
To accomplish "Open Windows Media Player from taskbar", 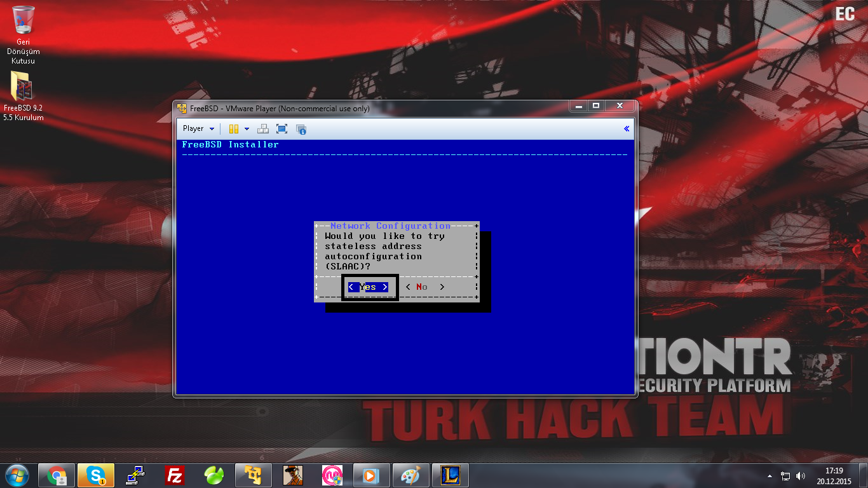I will tap(372, 475).
